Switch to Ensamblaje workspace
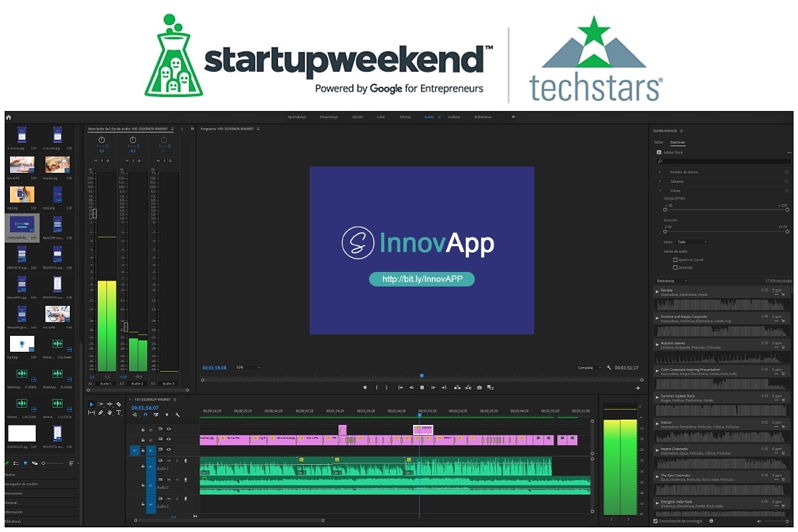This screenshot has height=532, width=798. (x=329, y=117)
